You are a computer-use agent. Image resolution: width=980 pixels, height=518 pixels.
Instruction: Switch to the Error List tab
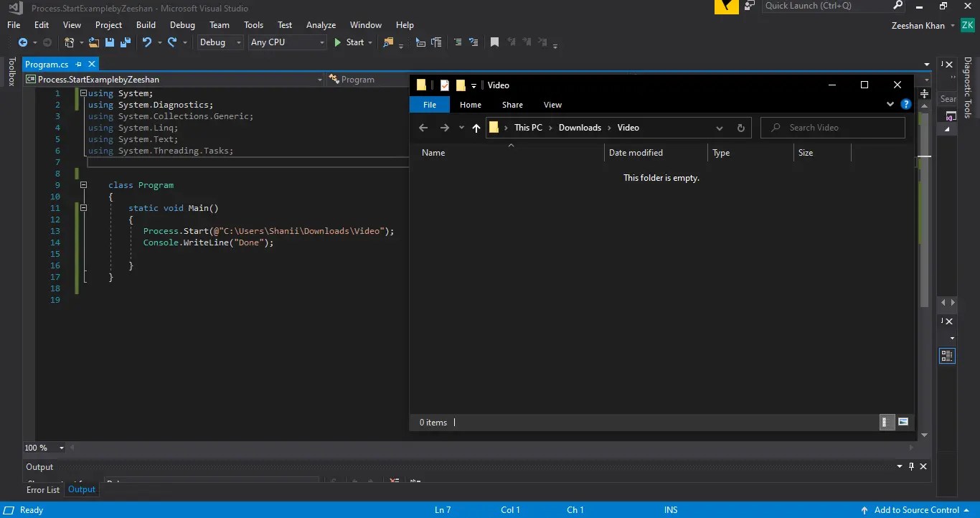[x=42, y=489]
